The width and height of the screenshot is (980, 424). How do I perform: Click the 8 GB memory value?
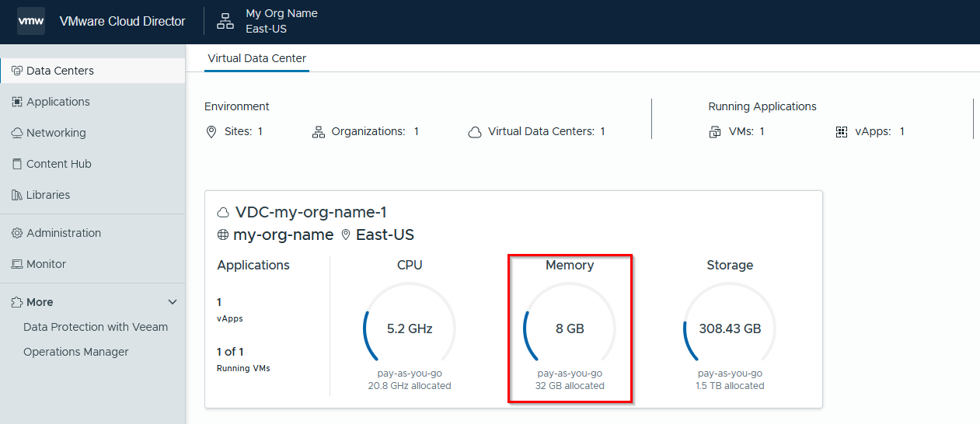pyautogui.click(x=570, y=328)
